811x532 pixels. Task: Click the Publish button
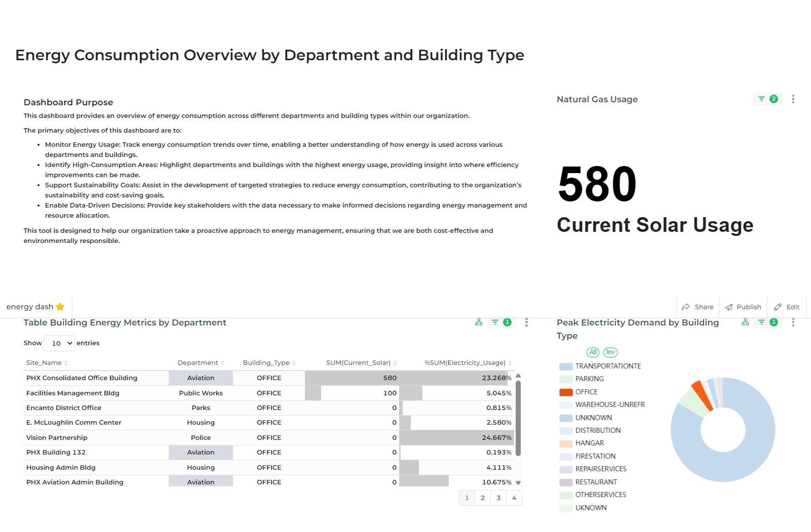[x=743, y=307]
